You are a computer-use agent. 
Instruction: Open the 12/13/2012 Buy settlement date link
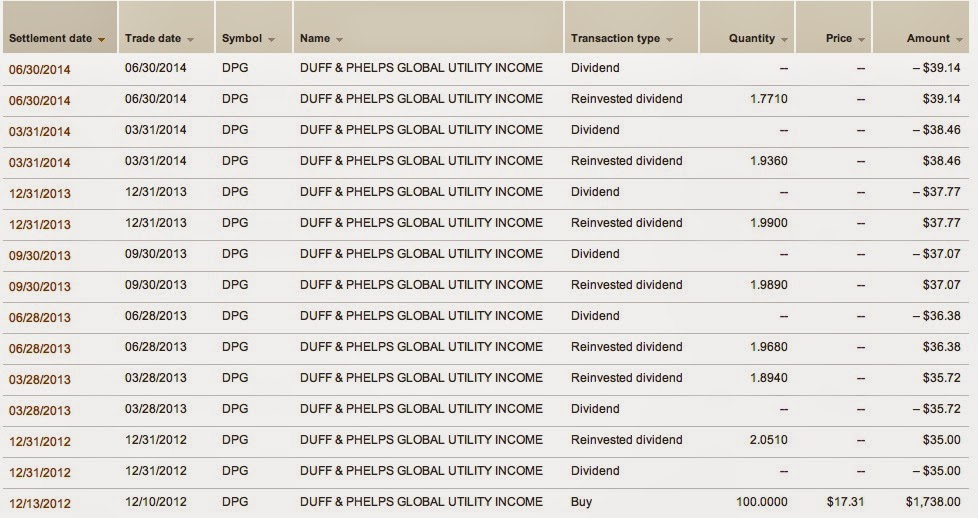pos(39,504)
